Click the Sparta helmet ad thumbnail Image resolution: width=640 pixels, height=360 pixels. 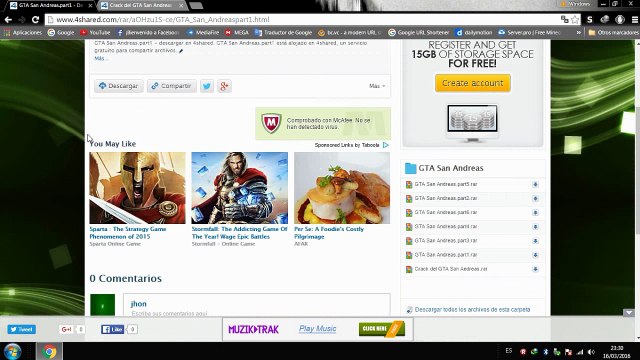click(137, 188)
